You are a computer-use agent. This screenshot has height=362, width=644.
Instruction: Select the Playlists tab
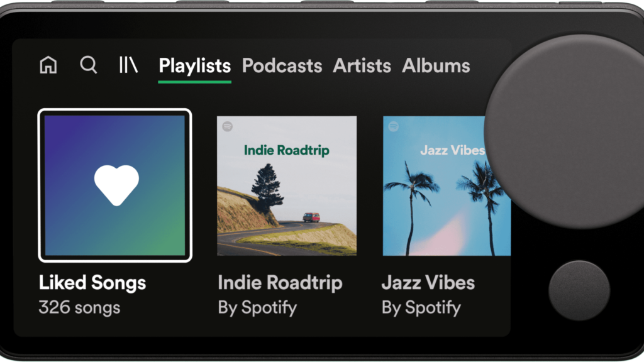195,65
